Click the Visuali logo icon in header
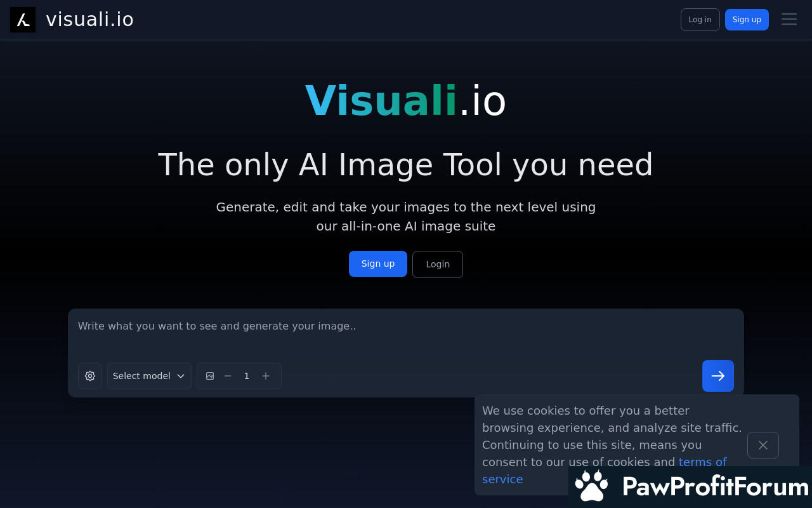 [23, 20]
